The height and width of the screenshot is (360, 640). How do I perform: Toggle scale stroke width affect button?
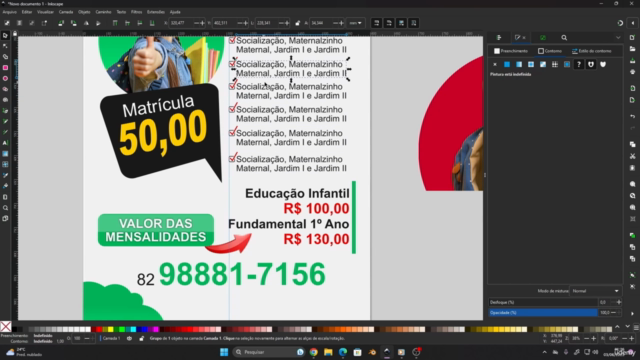[376, 23]
